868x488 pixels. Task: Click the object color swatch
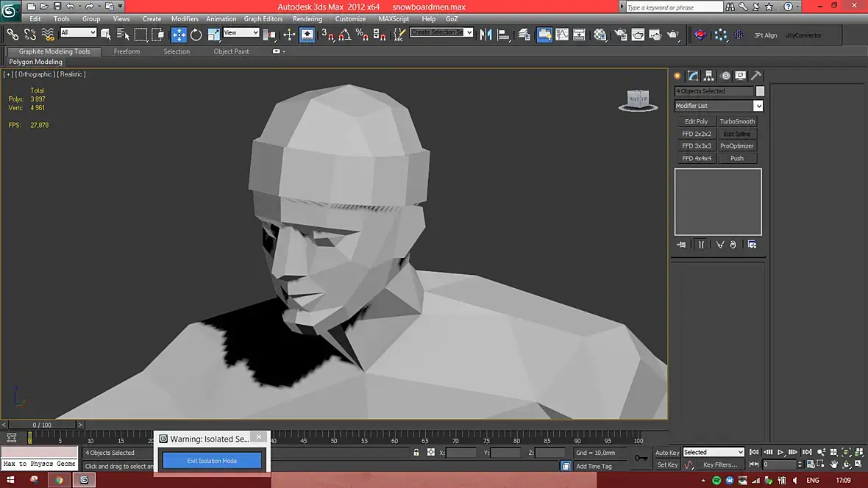click(x=760, y=91)
